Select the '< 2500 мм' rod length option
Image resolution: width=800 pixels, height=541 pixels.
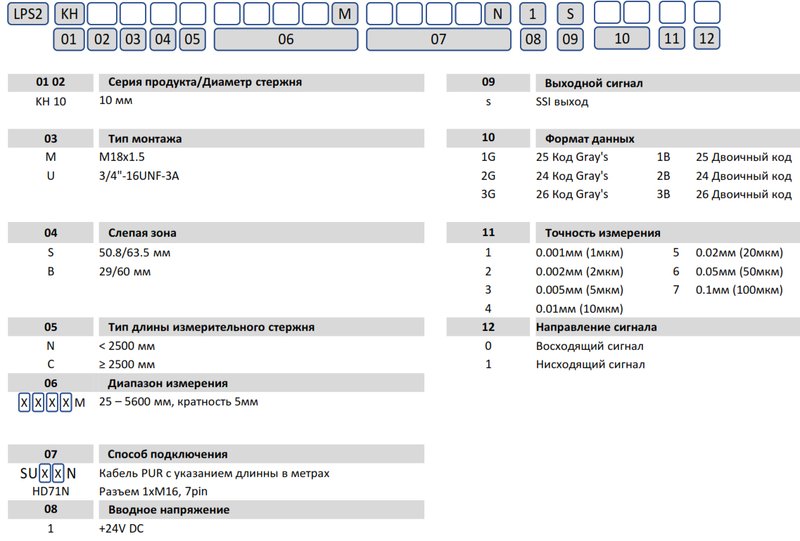coord(127,346)
